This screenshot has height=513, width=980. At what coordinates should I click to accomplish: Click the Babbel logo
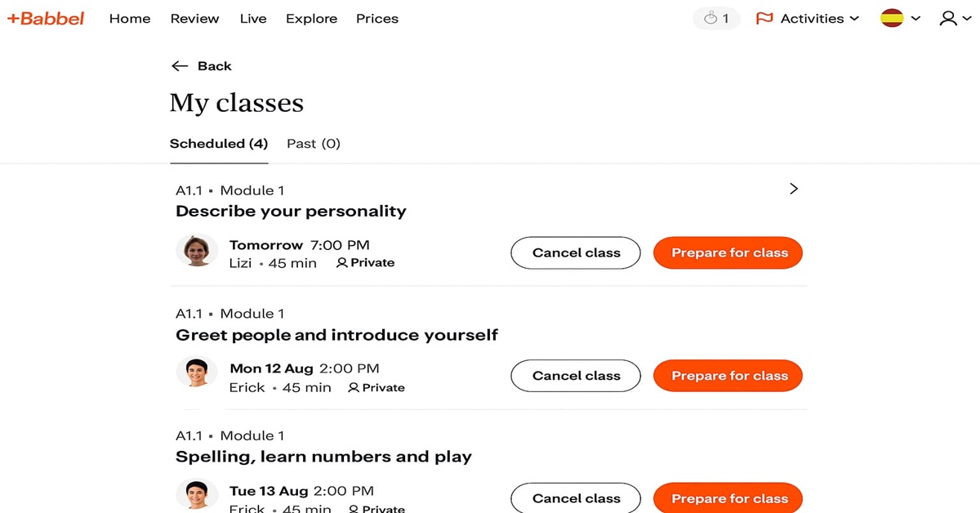pos(46,18)
